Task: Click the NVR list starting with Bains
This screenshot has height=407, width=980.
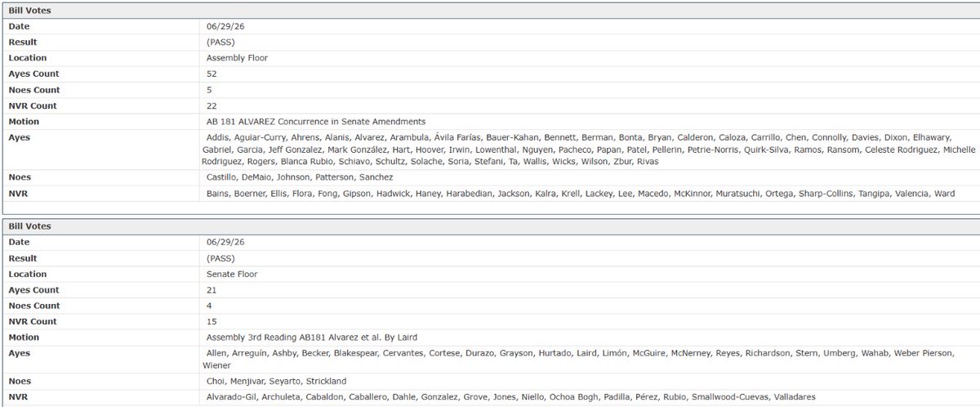Action: pyautogui.click(x=580, y=194)
